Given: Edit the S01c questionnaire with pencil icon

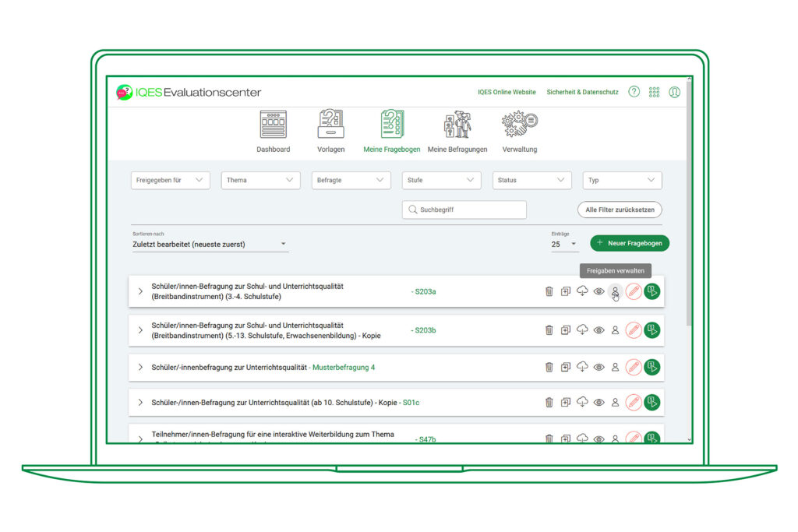Looking at the screenshot, I should (x=632, y=402).
